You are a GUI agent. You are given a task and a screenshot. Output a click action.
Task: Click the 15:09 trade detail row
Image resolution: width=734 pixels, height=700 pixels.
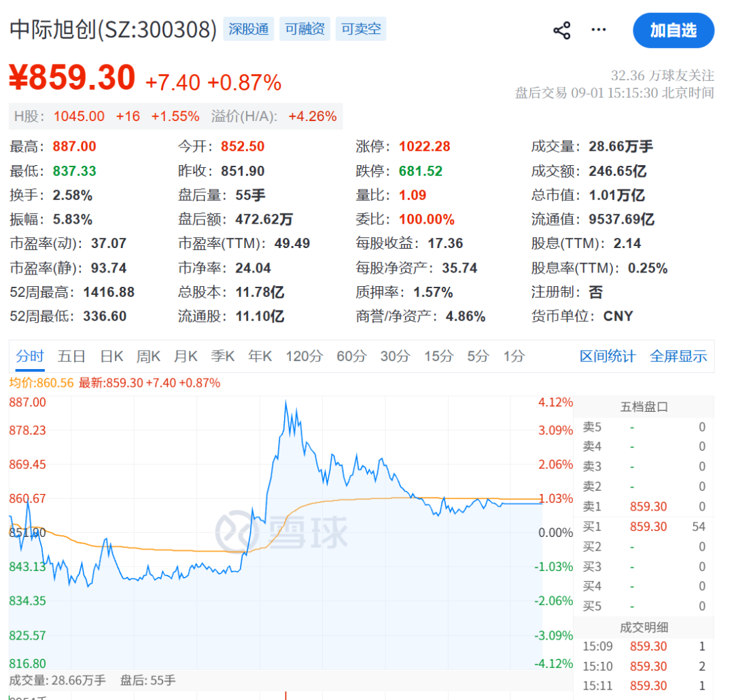click(x=644, y=646)
